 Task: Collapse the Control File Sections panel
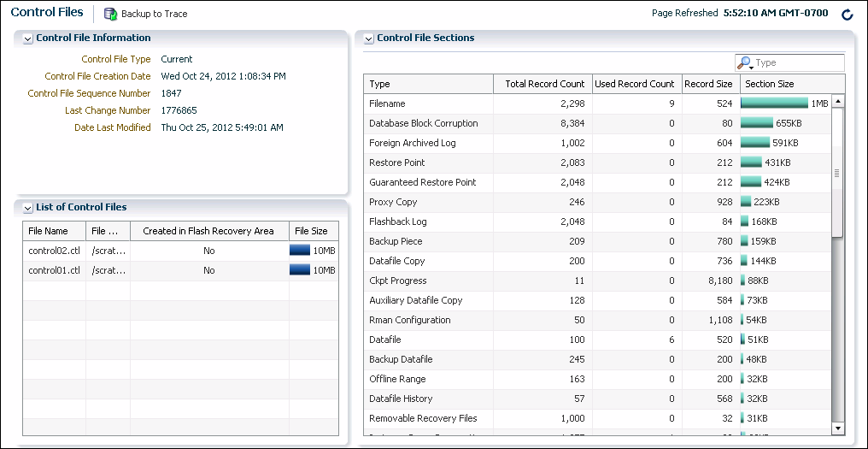[369, 38]
